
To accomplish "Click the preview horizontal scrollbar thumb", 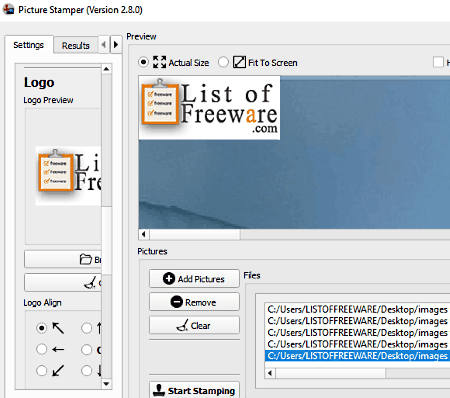I will 195,234.
